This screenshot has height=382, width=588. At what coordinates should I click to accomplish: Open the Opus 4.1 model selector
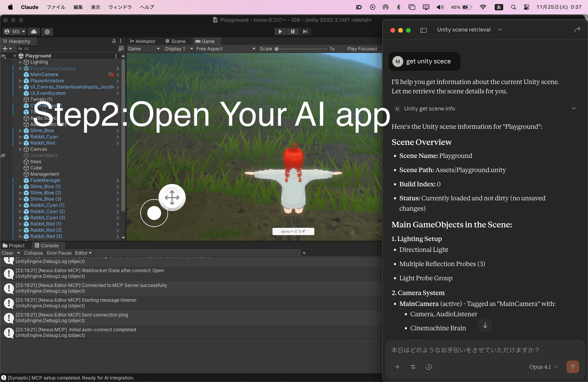coord(544,367)
